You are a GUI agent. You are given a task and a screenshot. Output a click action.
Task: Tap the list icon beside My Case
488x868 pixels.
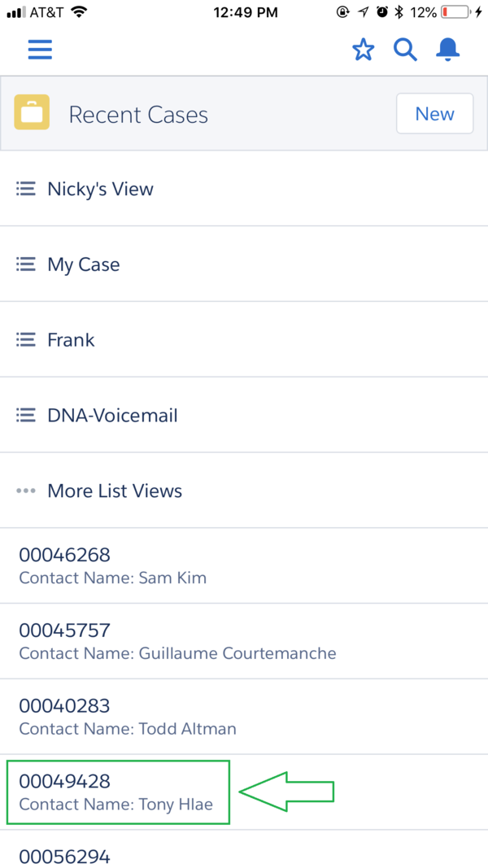click(26, 264)
